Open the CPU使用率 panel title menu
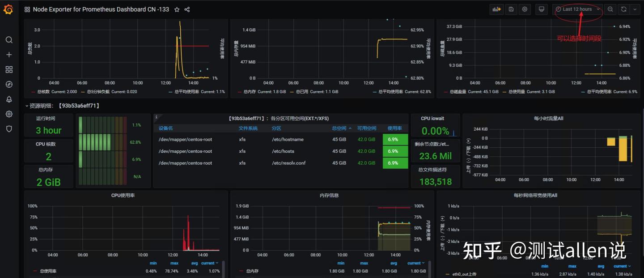 coord(123,195)
